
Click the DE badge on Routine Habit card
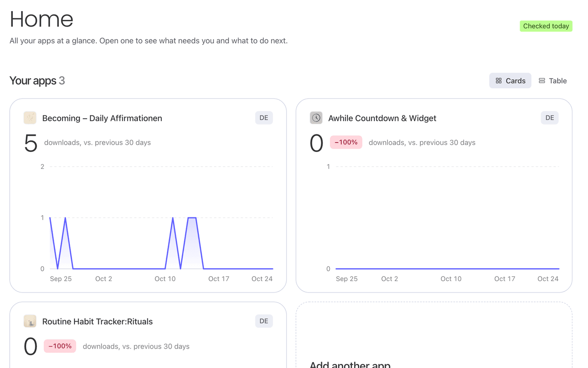[264, 321]
